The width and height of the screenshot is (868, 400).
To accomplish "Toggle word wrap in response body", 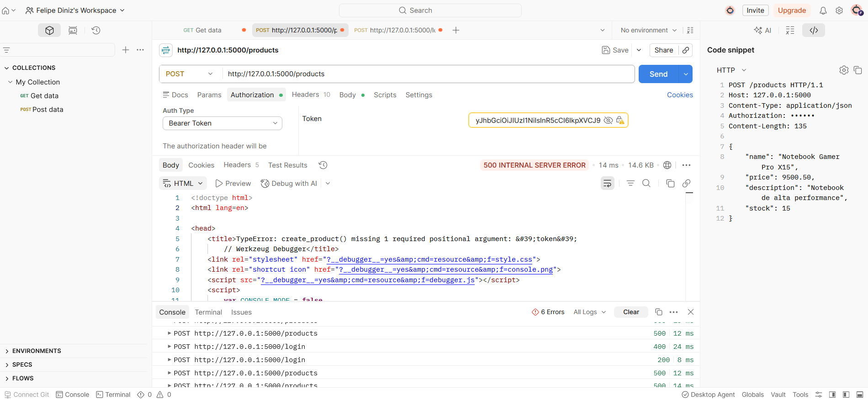I will pyautogui.click(x=607, y=183).
